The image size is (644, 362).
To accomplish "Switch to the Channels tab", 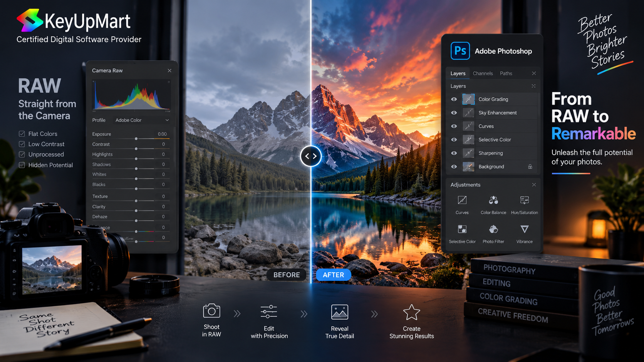I will 483,73.
